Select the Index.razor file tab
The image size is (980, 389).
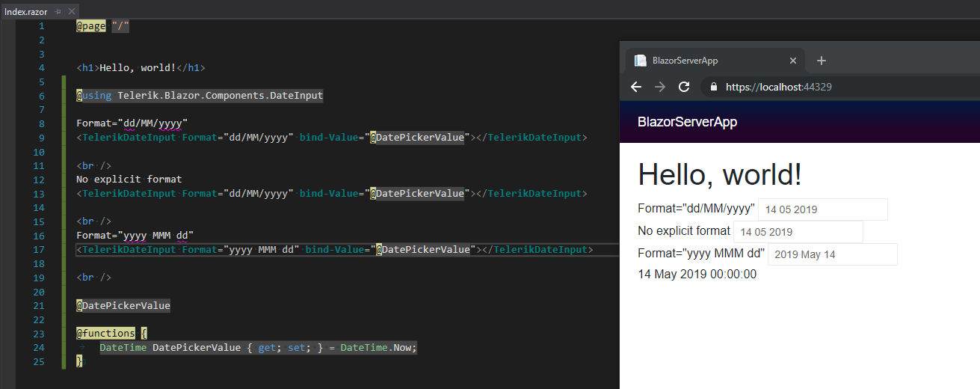pos(26,12)
